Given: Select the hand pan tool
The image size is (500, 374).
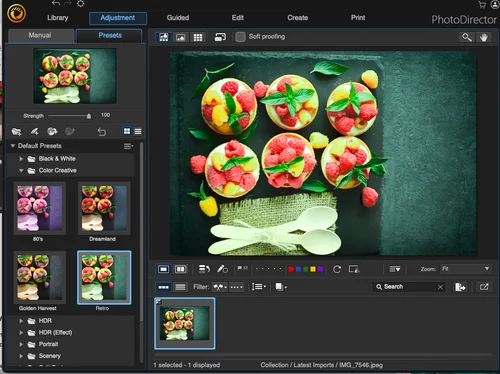Looking at the screenshot, I should (x=484, y=37).
